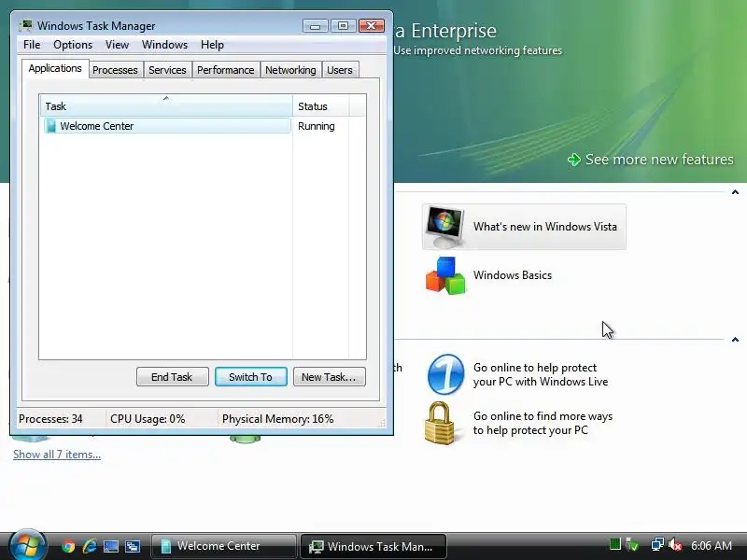Click the gold padlock icon
The height and width of the screenshot is (560, 747).
pyautogui.click(x=440, y=424)
